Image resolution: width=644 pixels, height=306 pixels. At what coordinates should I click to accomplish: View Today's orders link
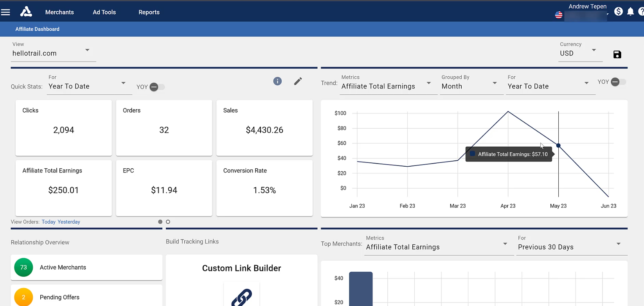click(x=49, y=222)
